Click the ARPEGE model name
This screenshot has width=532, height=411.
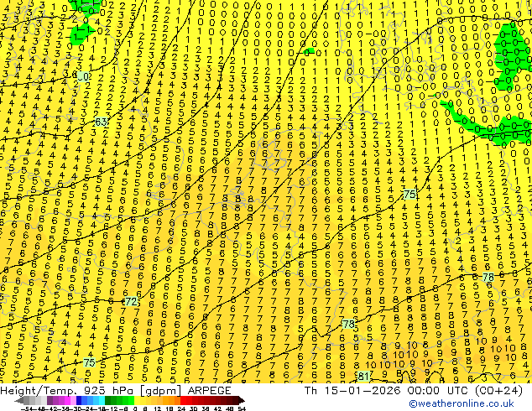pos(209,391)
